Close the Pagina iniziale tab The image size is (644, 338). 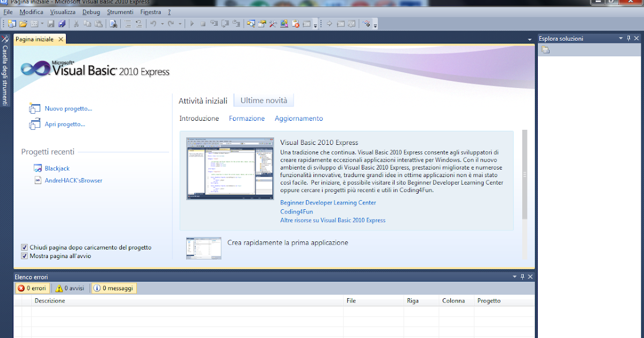click(61, 39)
